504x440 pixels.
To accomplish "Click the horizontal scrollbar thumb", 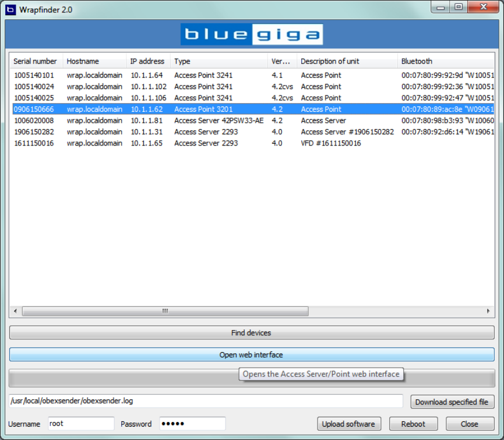I will pyautogui.click(x=165, y=311).
